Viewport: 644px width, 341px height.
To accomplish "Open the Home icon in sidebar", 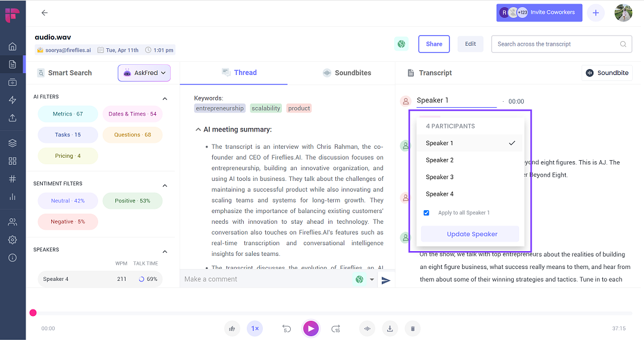I will tap(12, 46).
